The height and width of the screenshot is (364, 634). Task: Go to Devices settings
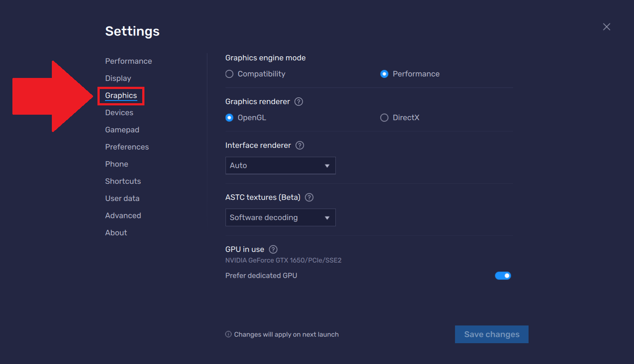pyautogui.click(x=119, y=112)
